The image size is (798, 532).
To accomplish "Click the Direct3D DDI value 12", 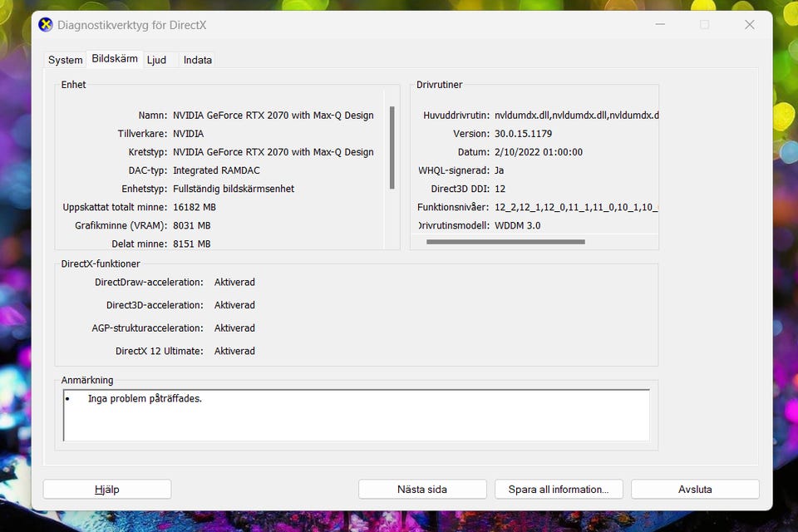I will click(500, 189).
